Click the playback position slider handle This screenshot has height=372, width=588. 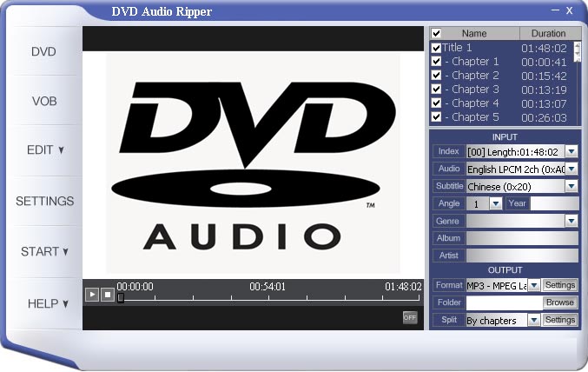click(121, 298)
